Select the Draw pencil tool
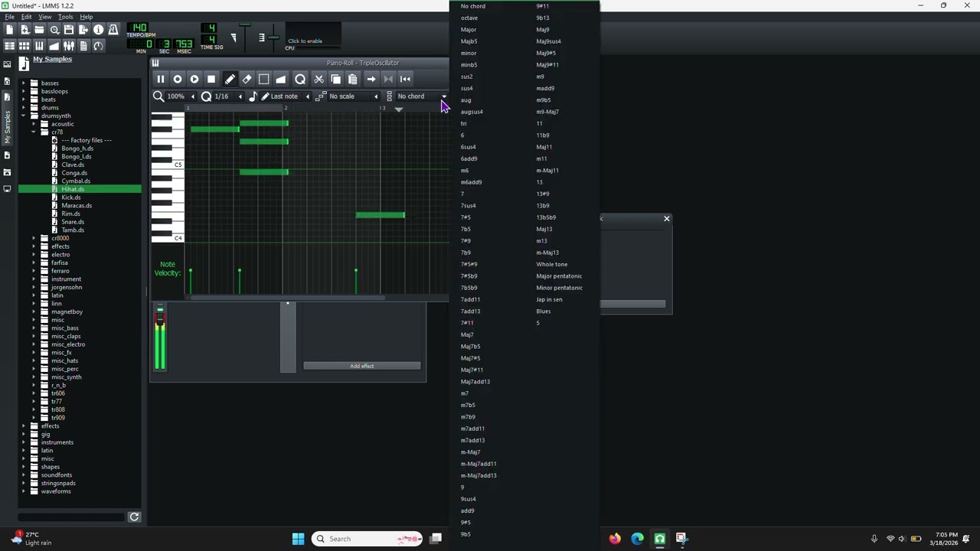Image resolution: width=980 pixels, height=551 pixels. pos(230,79)
